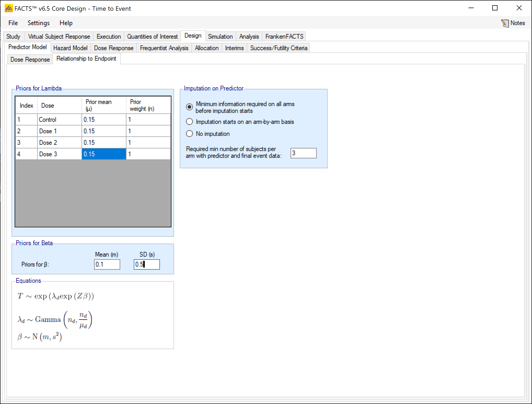Image resolution: width=532 pixels, height=404 pixels.
Task: Switch to the Simulation tab
Action: pos(220,37)
